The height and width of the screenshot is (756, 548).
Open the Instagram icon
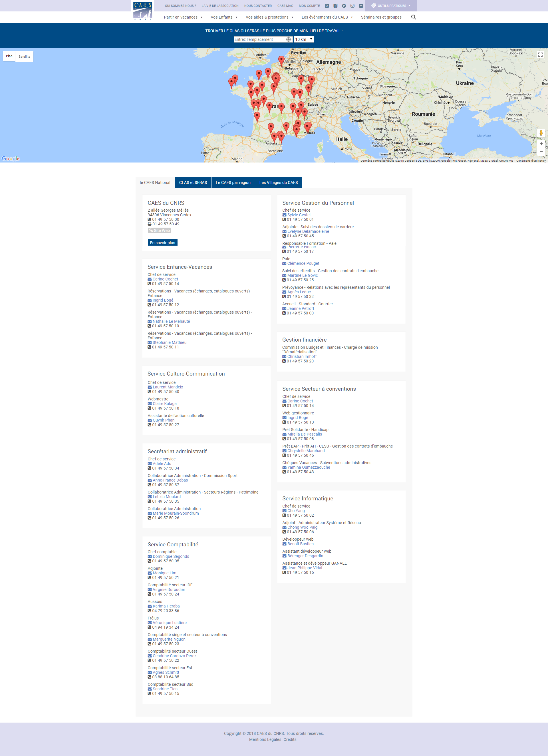point(352,6)
